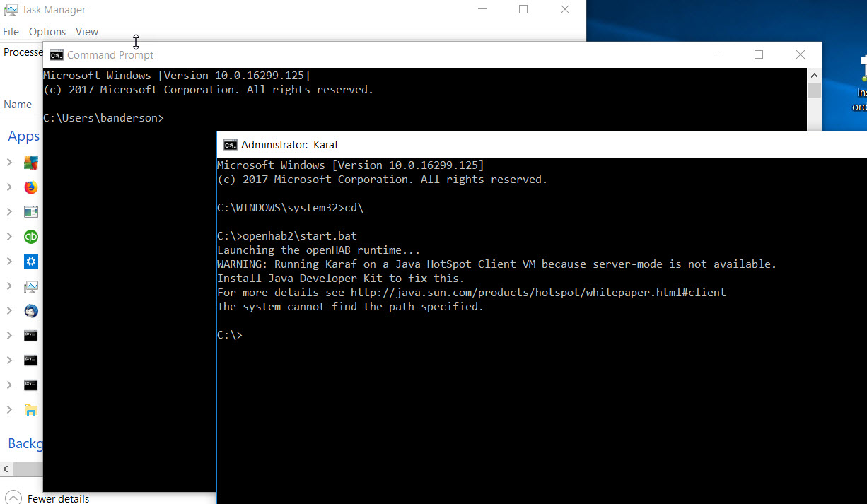Select the blue gear Settings process icon

[x=30, y=262]
